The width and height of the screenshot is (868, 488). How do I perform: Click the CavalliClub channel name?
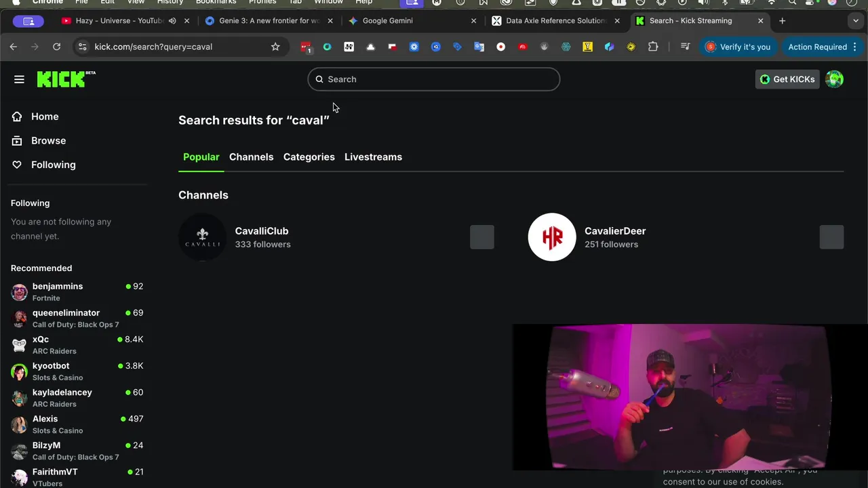point(262,231)
